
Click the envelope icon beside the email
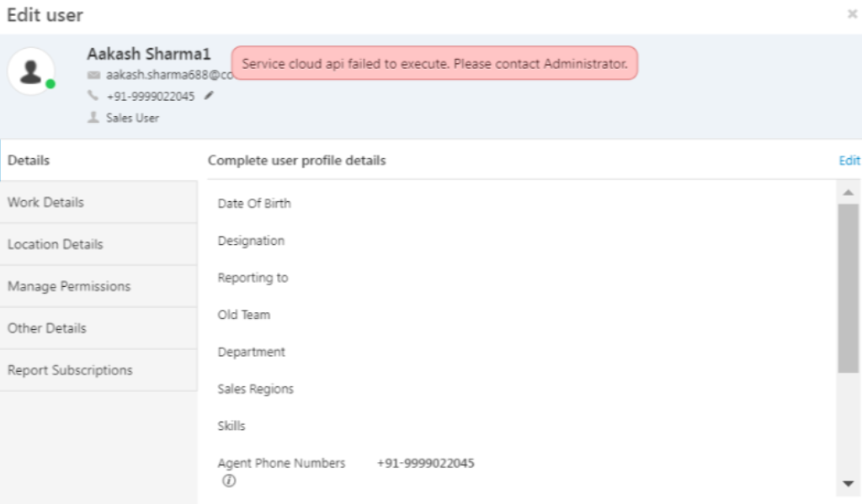[93, 75]
